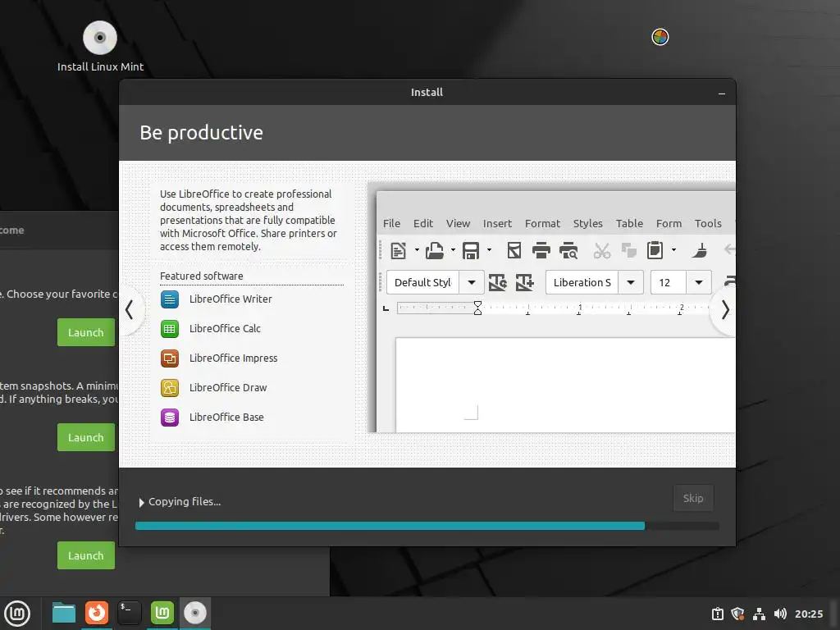Click the Liberation S font name field
Viewport: 840px width, 630px height.
[582, 282]
